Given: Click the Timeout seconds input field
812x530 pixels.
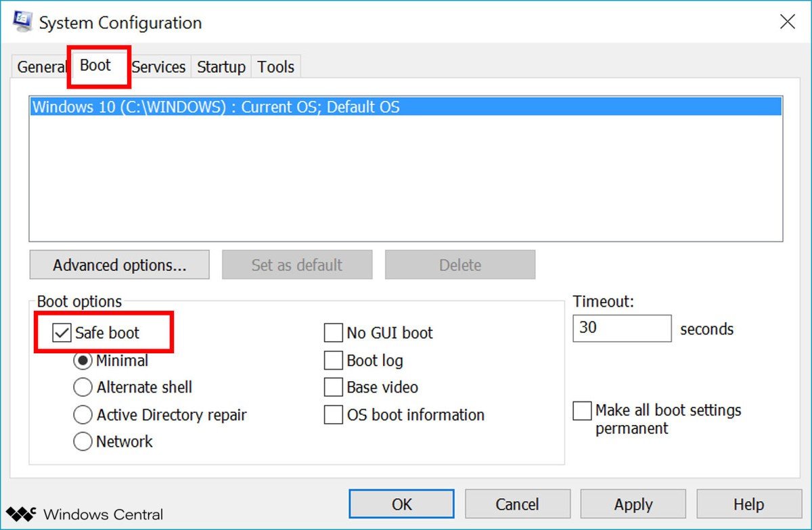Looking at the screenshot, I should point(621,328).
